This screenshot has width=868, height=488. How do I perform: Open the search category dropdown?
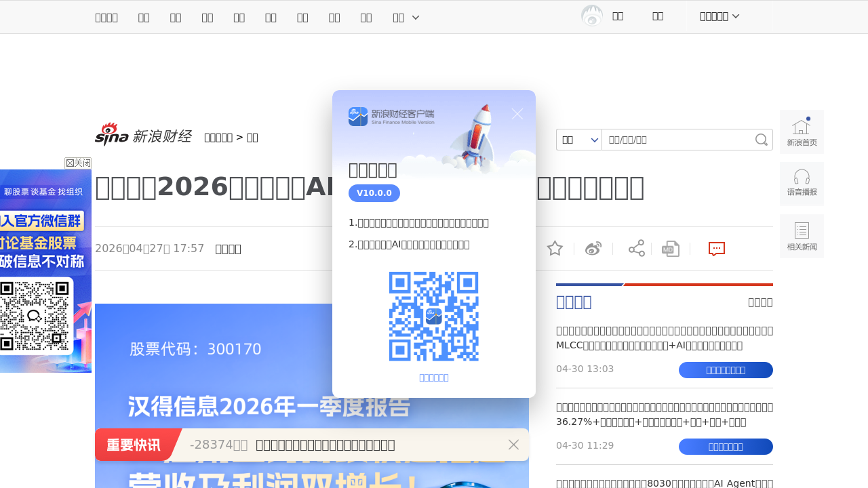[x=579, y=140]
